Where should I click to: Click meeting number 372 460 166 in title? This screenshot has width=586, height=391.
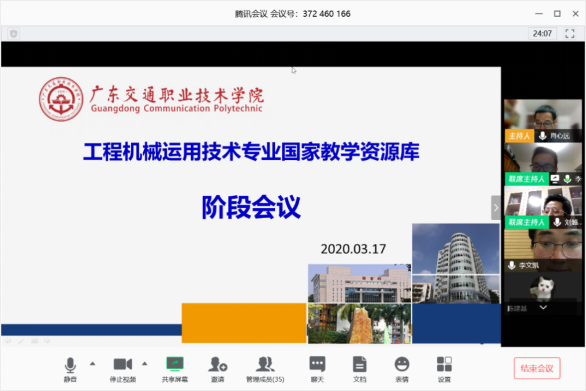(327, 14)
